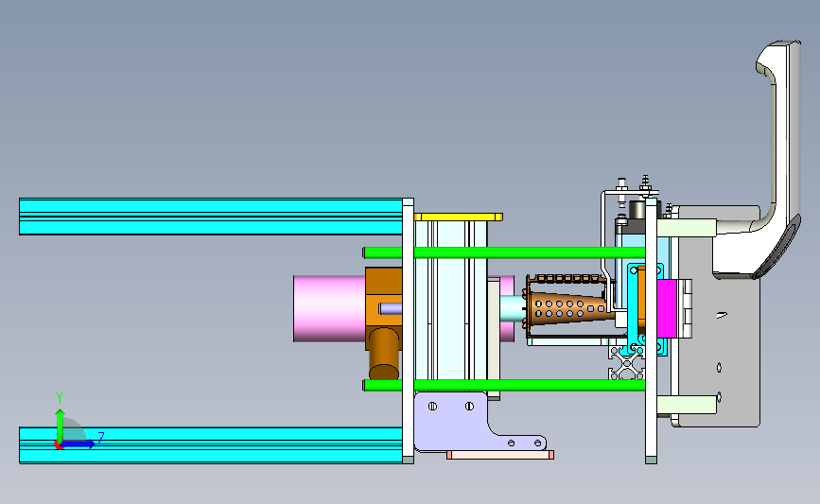This screenshot has height=504, width=820.
Task: Select the light blue shaft before the cone
Action: coord(513,308)
